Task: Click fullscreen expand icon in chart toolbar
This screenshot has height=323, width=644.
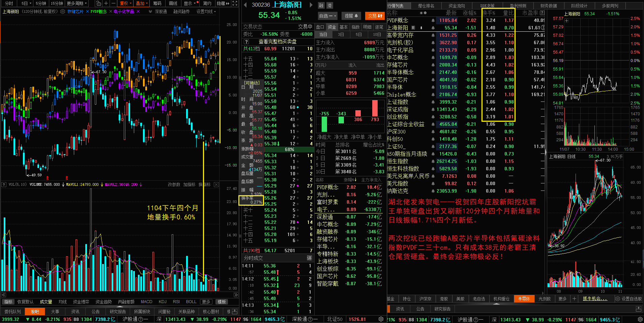Action: [x=235, y=3]
